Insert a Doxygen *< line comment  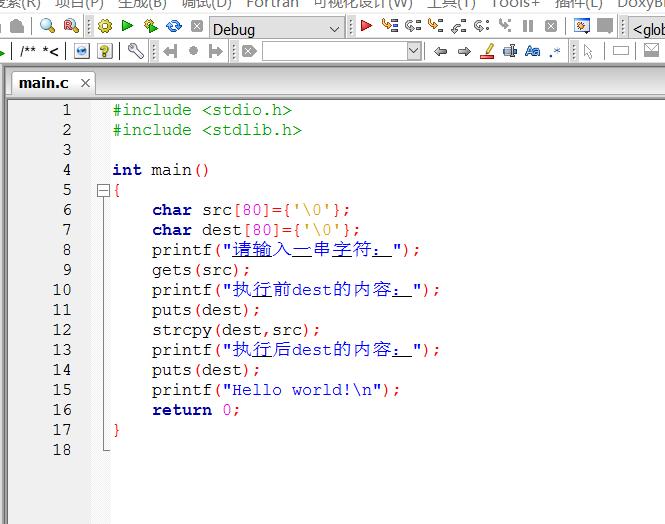pos(50,52)
